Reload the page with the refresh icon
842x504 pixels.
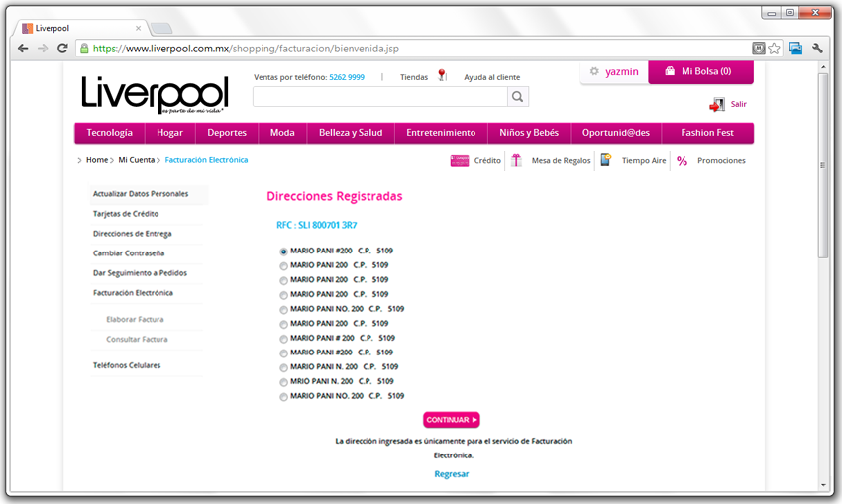(x=62, y=49)
